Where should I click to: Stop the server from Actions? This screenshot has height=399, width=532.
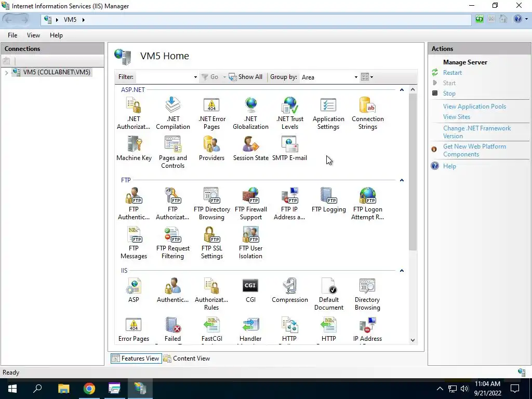[x=449, y=94]
